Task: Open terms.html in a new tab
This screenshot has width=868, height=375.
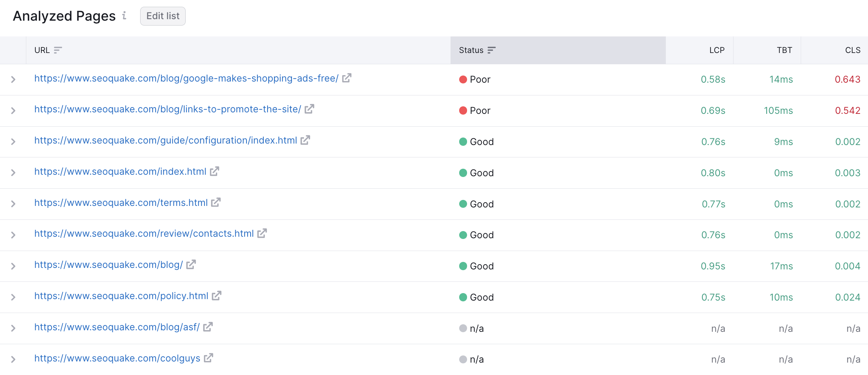Action: pos(216,203)
